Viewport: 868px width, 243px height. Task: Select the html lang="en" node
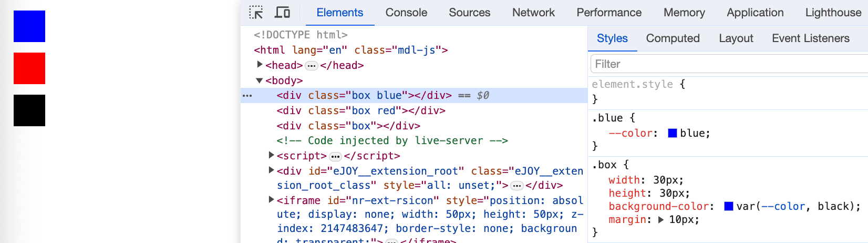pyautogui.click(x=350, y=50)
